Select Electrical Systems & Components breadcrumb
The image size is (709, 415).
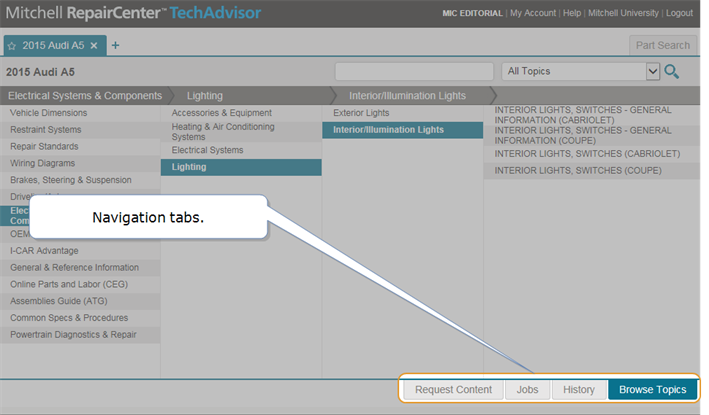pos(85,96)
